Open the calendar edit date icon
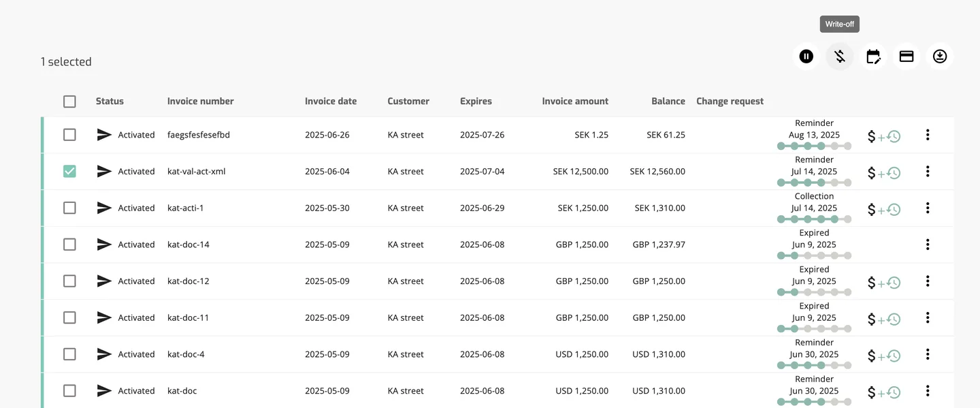Viewport: 980px width, 408px height. click(873, 57)
